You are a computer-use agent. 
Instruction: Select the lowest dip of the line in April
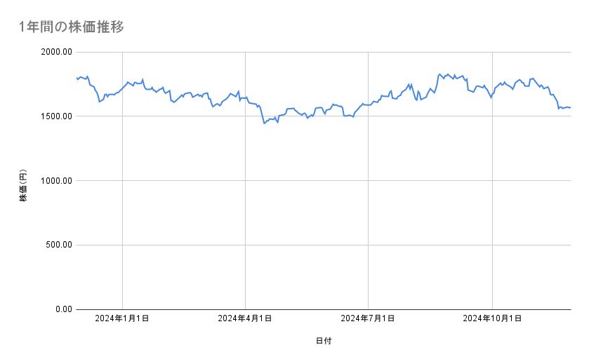pos(264,123)
